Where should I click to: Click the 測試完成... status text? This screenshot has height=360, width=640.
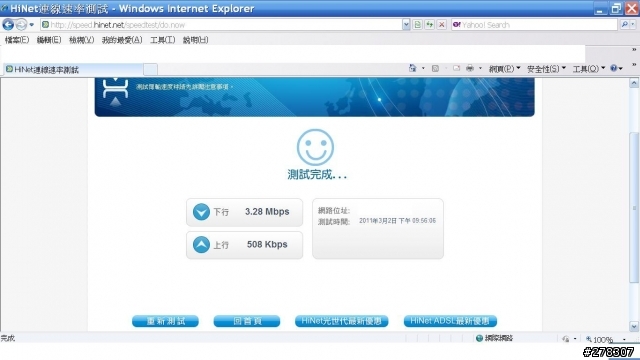pyautogui.click(x=317, y=175)
